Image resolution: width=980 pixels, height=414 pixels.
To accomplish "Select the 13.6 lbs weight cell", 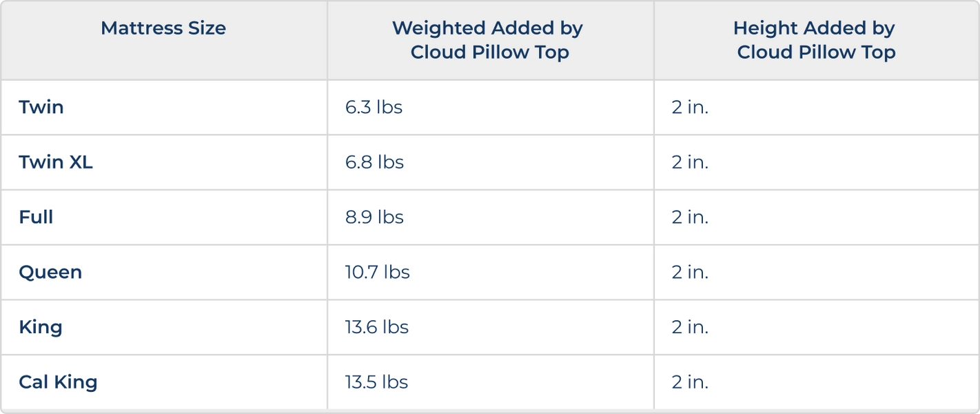I will point(376,327).
